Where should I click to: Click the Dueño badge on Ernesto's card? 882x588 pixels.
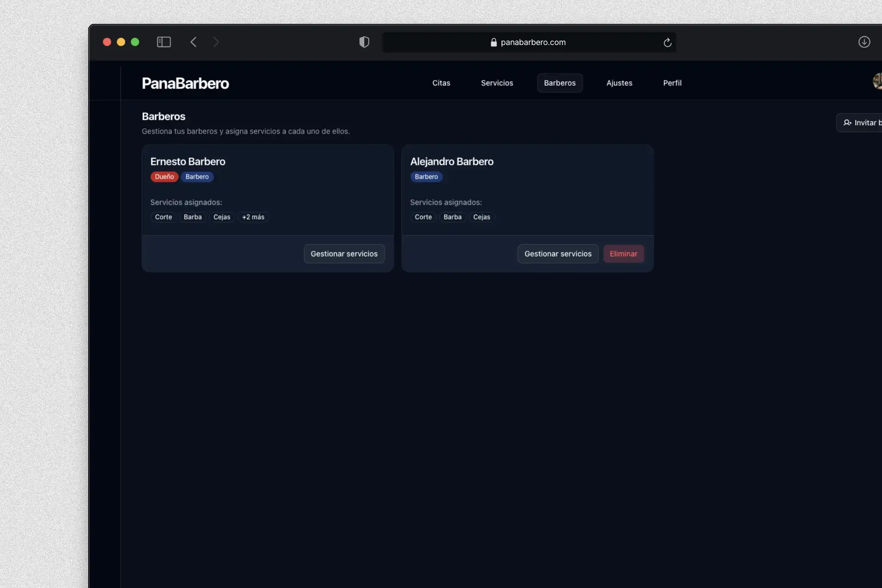click(x=164, y=177)
